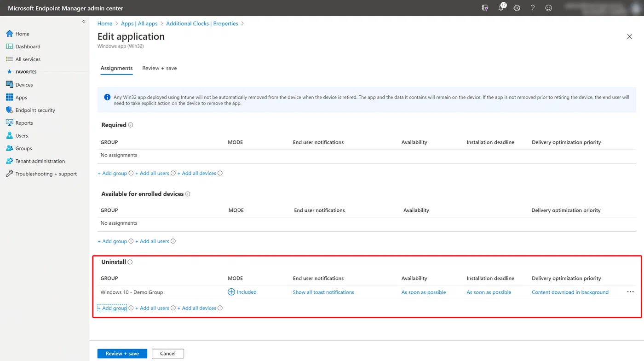Open Troubleshooting + support menu item
644x361 pixels.
pos(46,174)
